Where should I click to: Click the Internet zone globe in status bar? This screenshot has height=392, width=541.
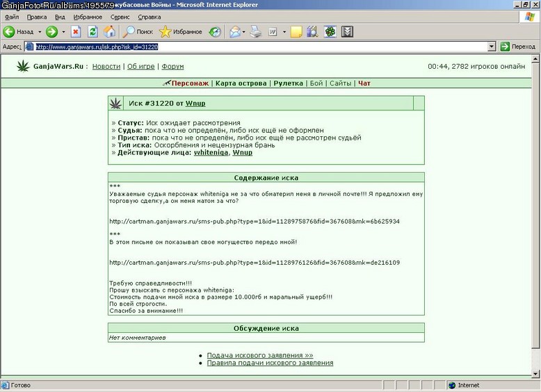[452, 385]
